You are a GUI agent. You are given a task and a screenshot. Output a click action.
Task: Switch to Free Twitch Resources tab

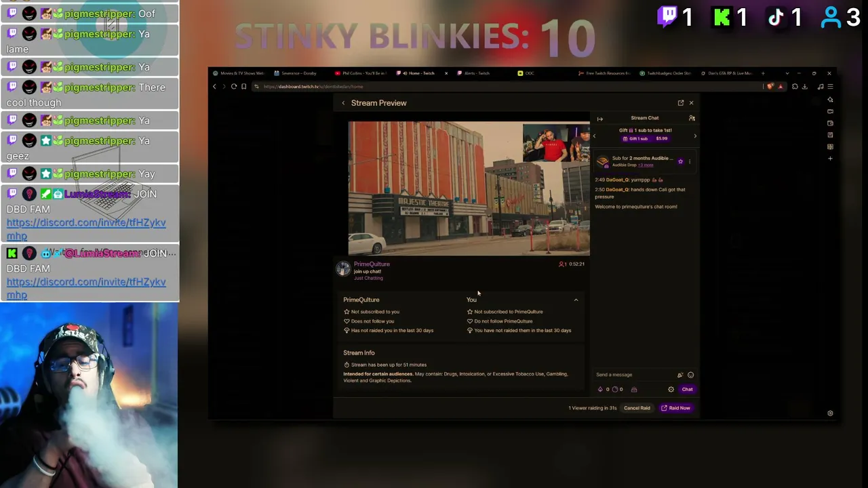click(604, 73)
